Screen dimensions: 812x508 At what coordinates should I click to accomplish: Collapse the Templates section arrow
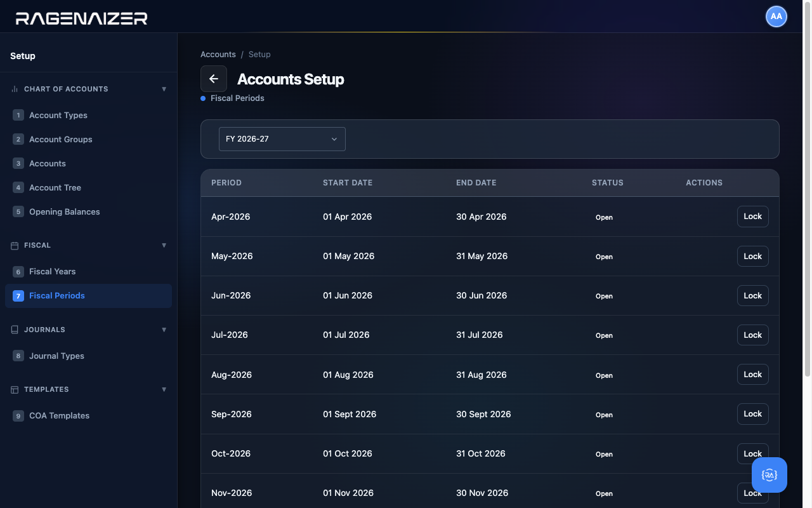164,389
